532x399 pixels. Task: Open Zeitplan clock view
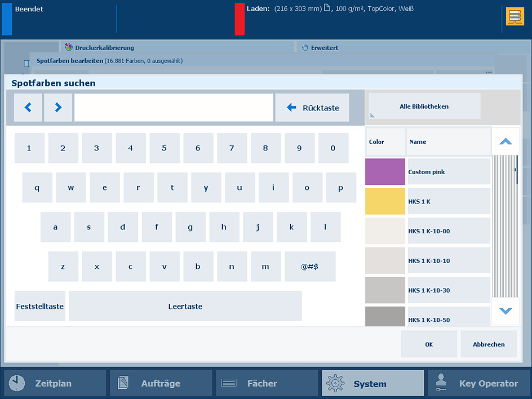pos(55,383)
